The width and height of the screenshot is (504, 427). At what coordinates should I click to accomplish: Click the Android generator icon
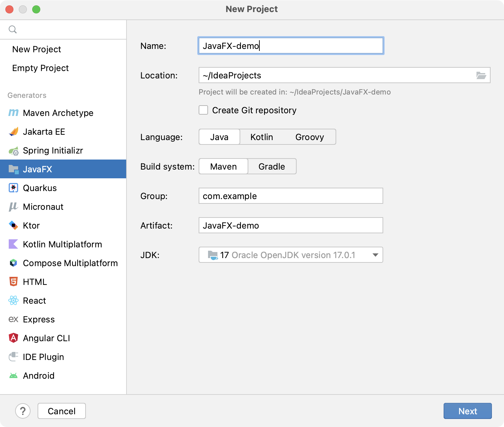(x=13, y=375)
